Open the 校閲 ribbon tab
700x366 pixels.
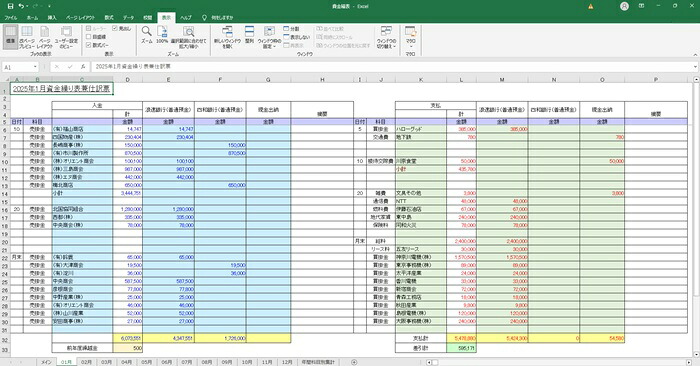(148, 17)
